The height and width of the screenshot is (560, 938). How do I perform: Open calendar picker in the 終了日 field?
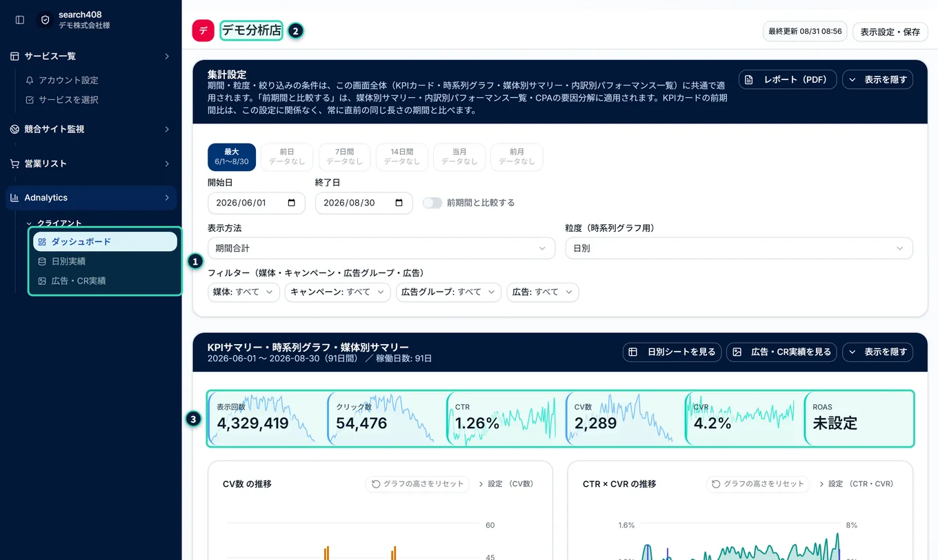click(399, 203)
